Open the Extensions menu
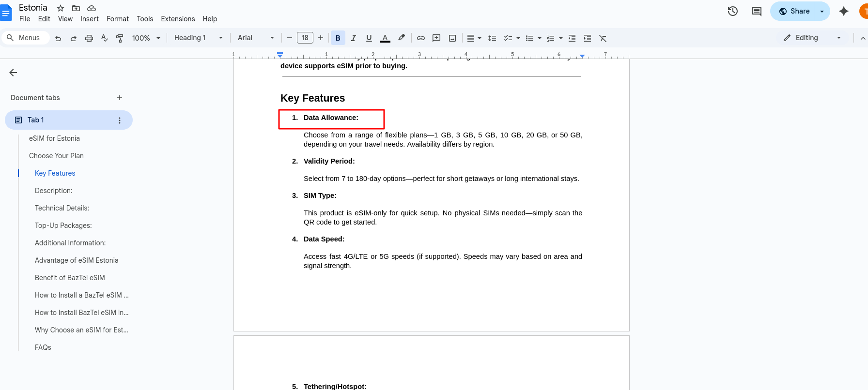The image size is (868, 390). pyautogui.click(x=178, y=19)
